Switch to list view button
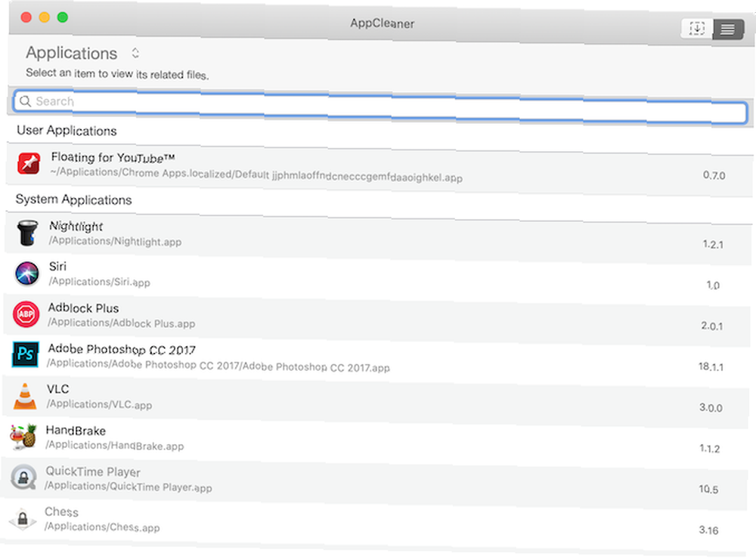This screenshot has height=559, width=756. tap(727, 29)
